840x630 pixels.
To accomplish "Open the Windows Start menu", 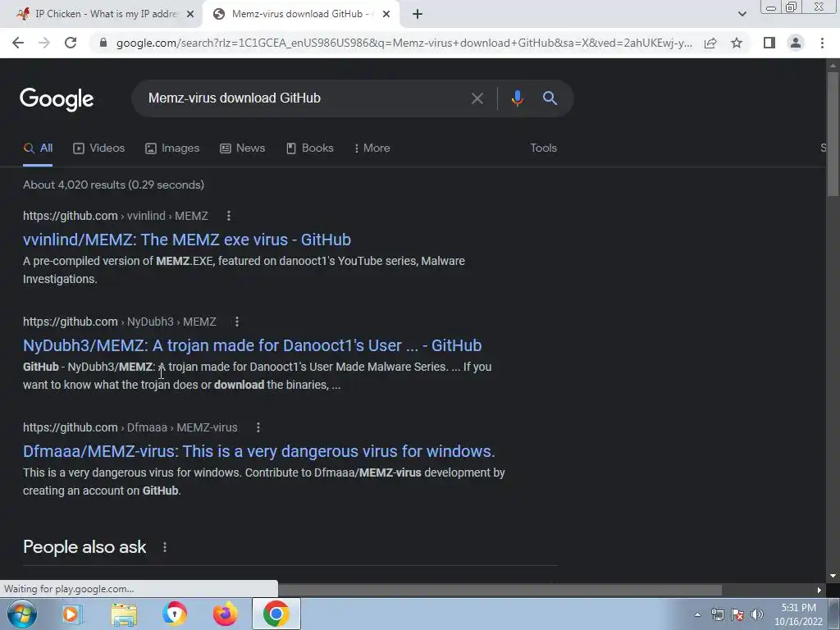I will pyautogui.click(x=22, y=614).
